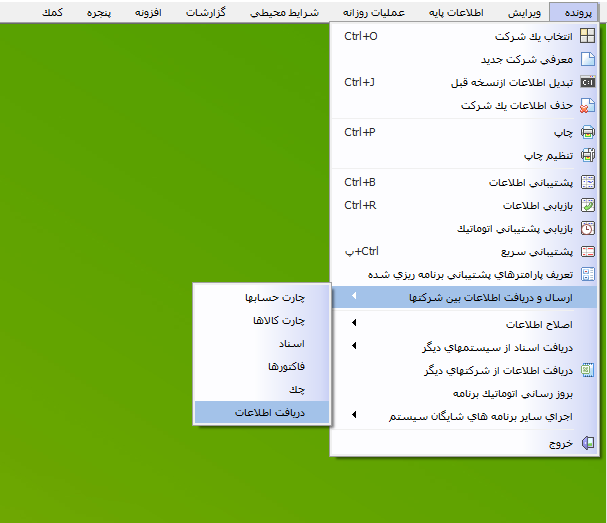Click the restore icon next to بازيابي اطلاعات
607x523 pixels.
coord(588,206)
